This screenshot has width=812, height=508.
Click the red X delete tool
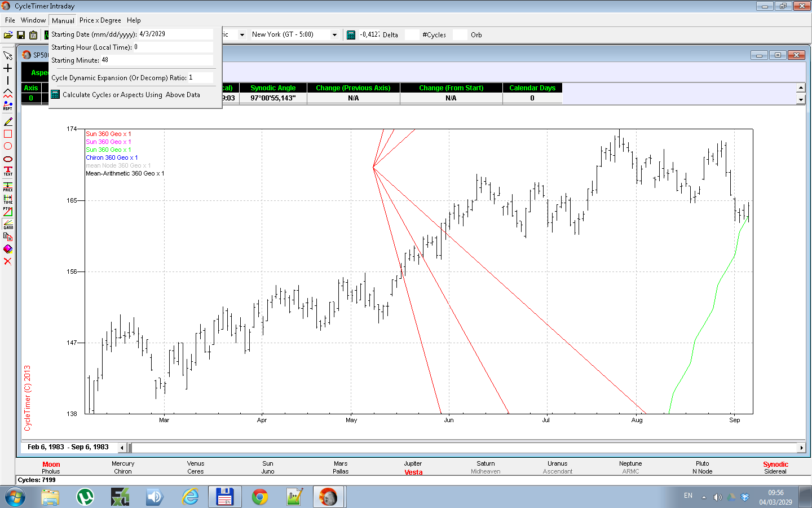coord(8,261)
